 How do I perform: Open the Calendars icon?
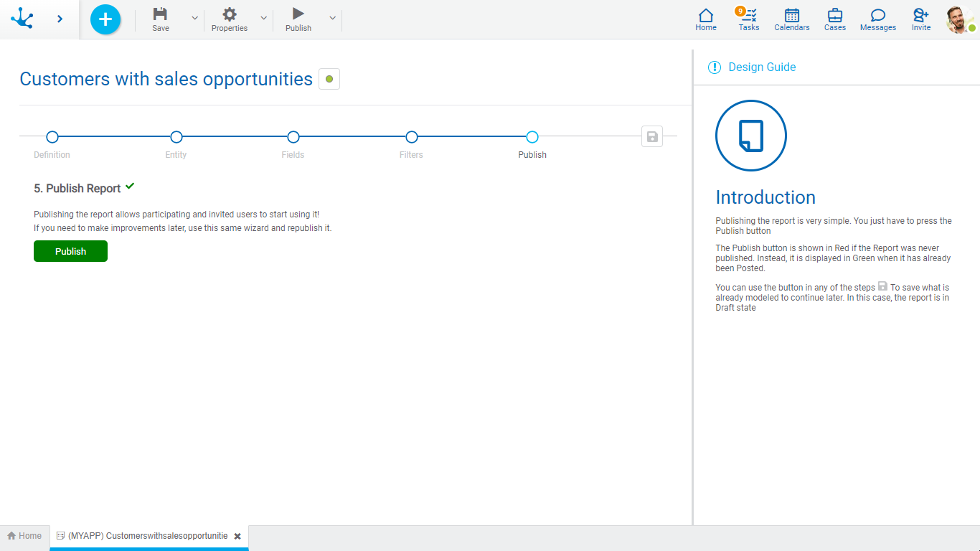pyautogui.click(x=792, y=19)
